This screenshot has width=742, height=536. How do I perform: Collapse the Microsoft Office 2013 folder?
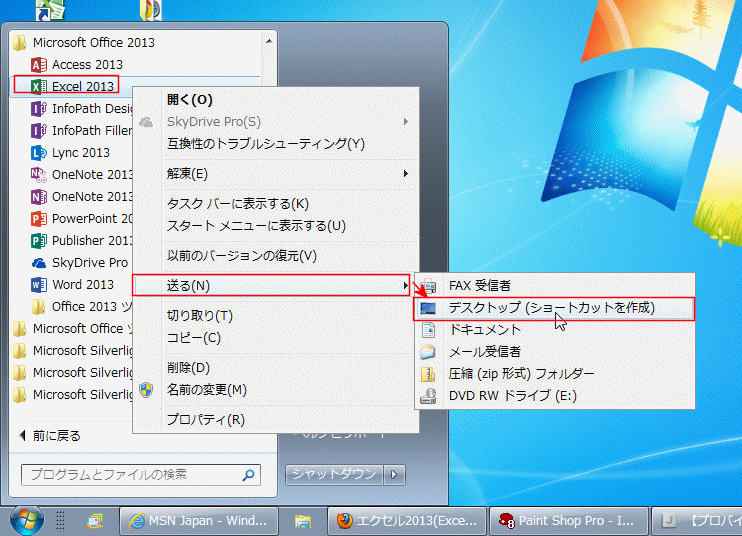tap(94, 43)
